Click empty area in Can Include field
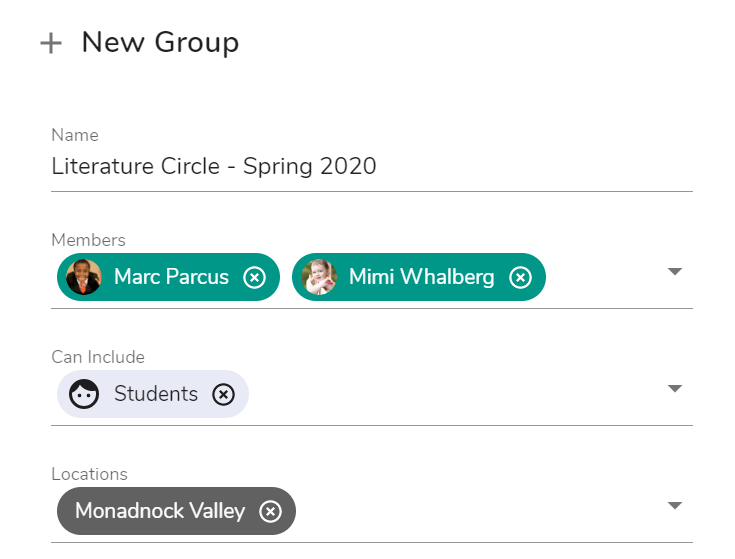This screenshot has height=559, width=735. [x=457, y=394]
